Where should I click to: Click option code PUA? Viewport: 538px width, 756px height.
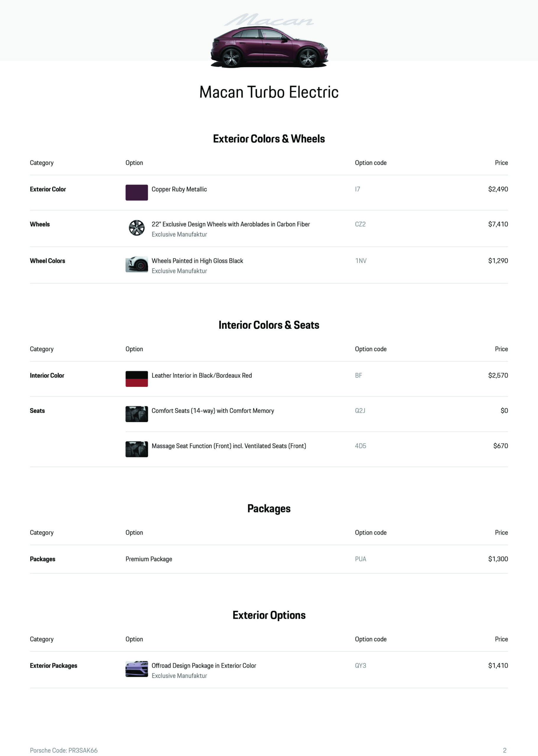point(360,559)
